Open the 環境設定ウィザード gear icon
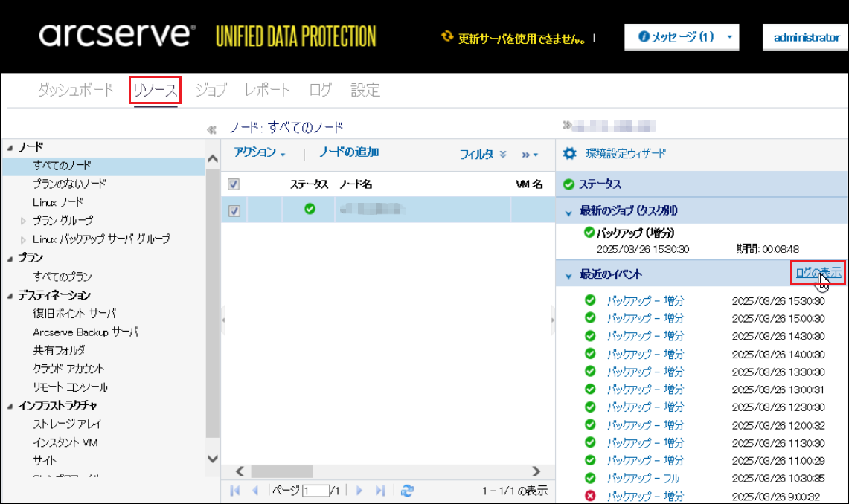Image resolution: width=849 pixels, height=504 pixels. [x=570, y=154]
